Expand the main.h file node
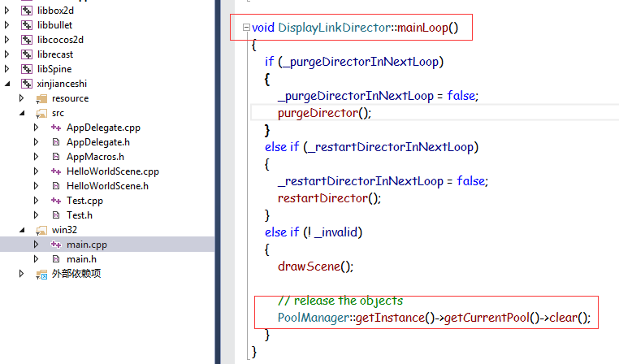Screen dimensions: 619x364 tap(36, 258)
